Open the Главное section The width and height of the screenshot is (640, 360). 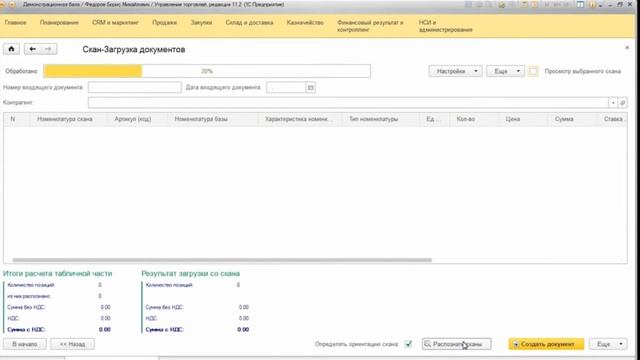coord(16,22)
